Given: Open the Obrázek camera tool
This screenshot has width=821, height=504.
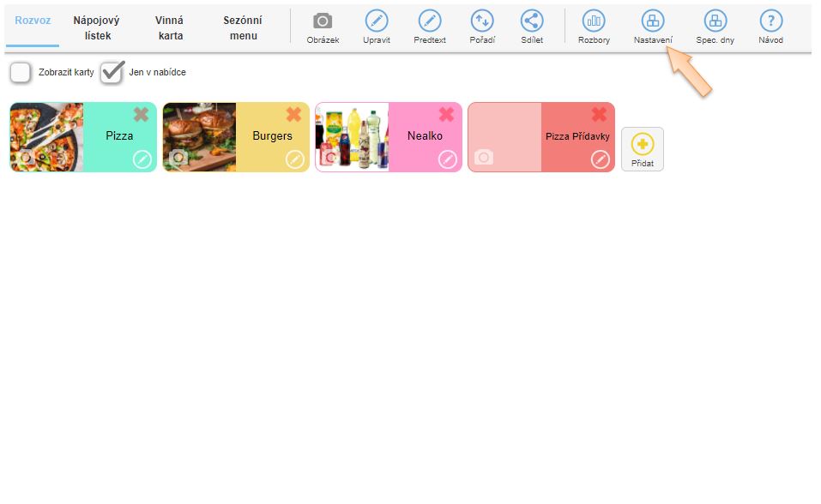Looking at the screenshot, I should [x=323, y=21].
